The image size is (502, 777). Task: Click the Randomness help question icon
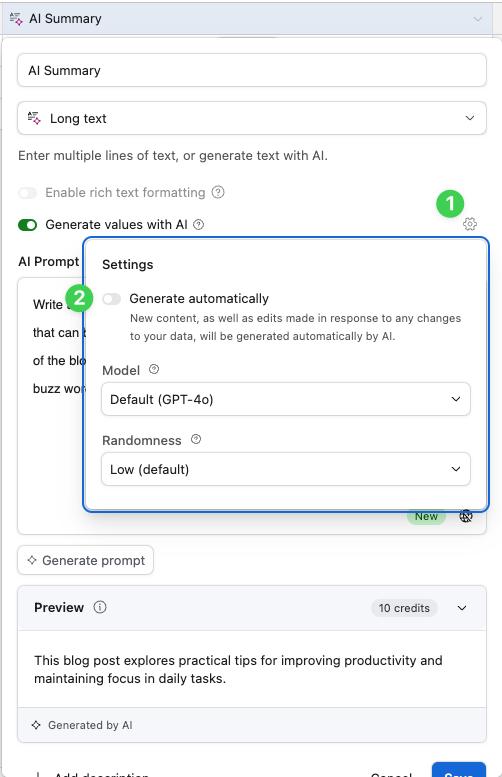(x=196, y=440)
